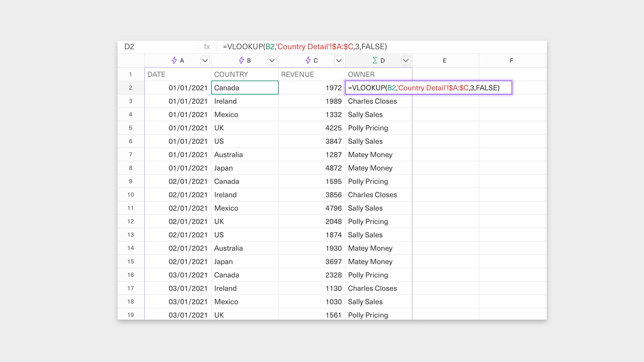This screenshot has height=362, width=644.
Task: Select the cell with revenue 4225
Action: point(312,128)
